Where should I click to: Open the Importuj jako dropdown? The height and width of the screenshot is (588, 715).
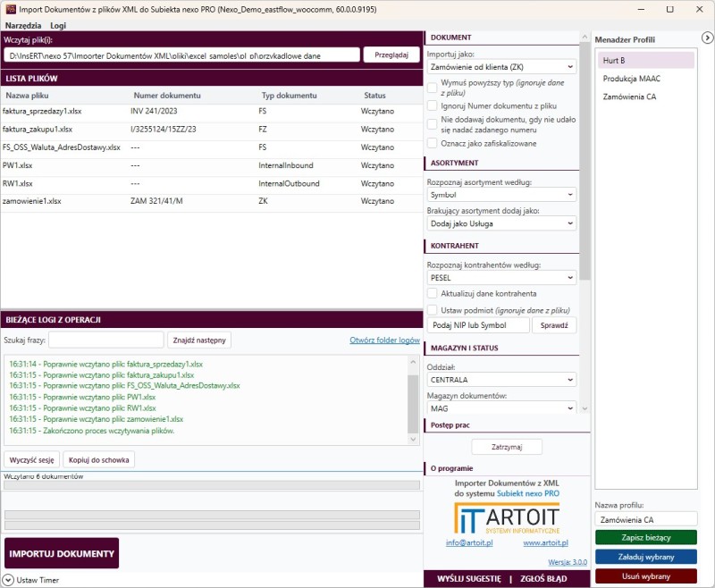(501, 67)
